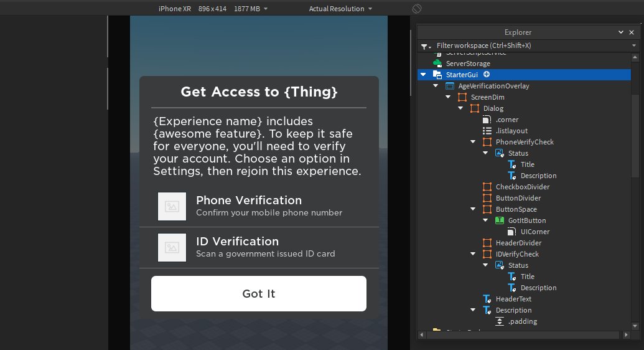Click the GotItButton text button icon
Image resolution: width=644 pixels, height=350 pixels.
pos(500,220)
